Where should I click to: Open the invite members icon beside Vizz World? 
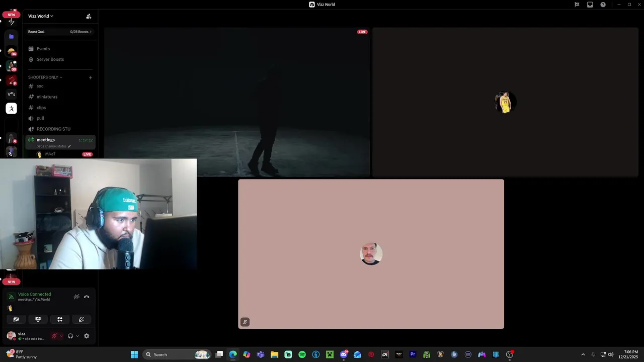point(89,16)
